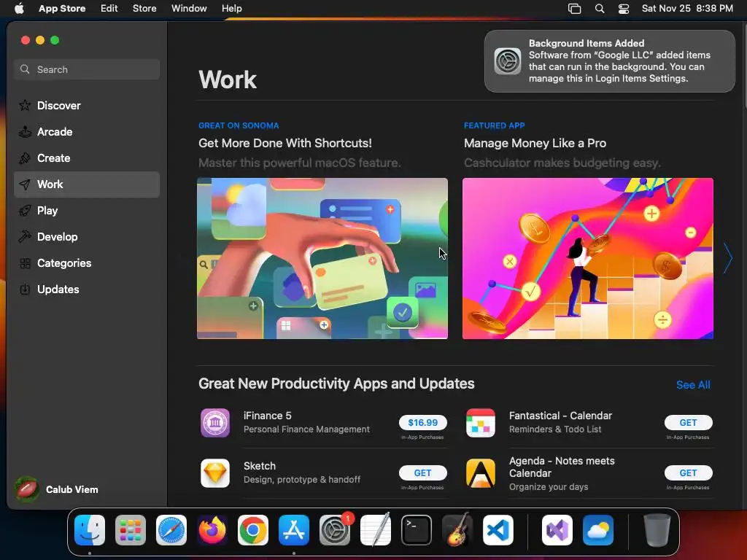The height and width of the screenshot is (560, 747).
Task: Open System Settings from the dock
Action: pos(335,529)
